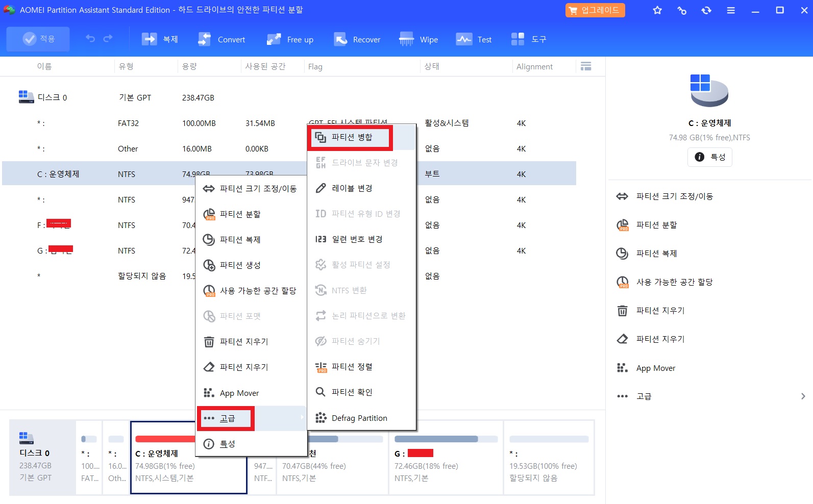Image resolution: width=813 pixels, height=504 pixels.
Task: Sort by the 용량 column header
Action: pyautogui.click(x=189, y=66)
